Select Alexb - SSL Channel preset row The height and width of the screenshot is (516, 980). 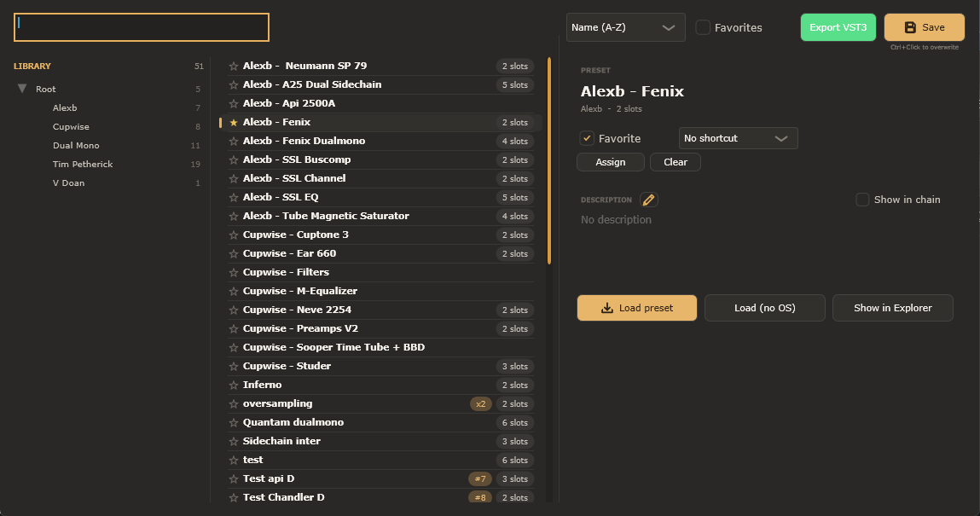pos(380,178)
